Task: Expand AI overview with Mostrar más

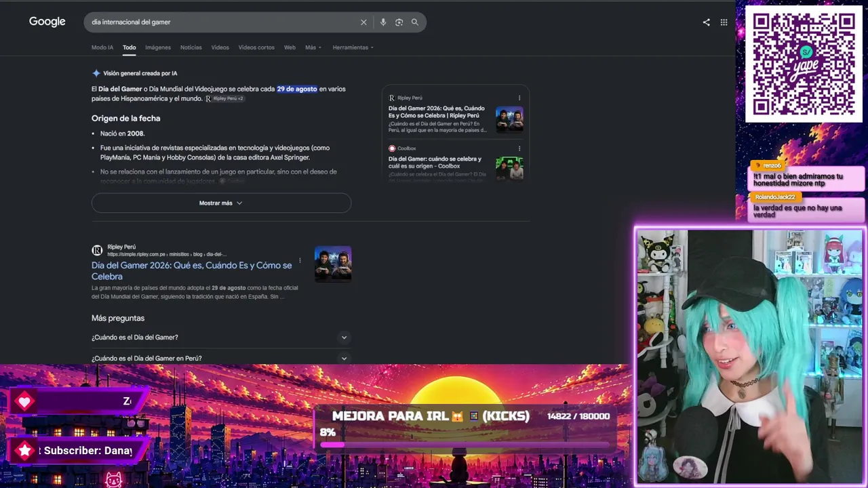Action: 221,203
